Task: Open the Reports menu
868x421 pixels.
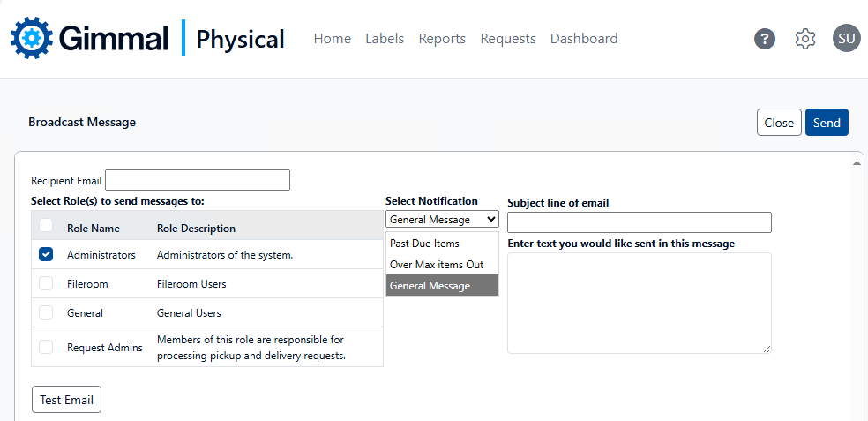Action: tap(442, 39)
